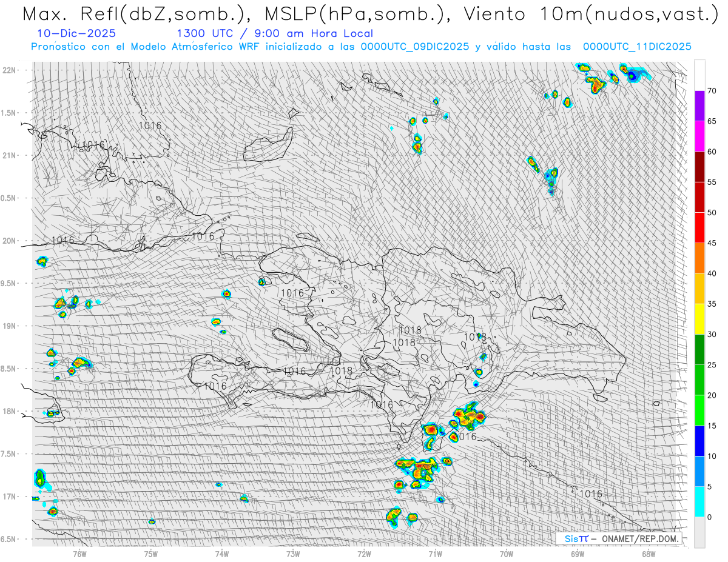The height and width of the screenshot is (562, 728).
Task: Click the colorbar value label "40"
Action: point(712,273)
